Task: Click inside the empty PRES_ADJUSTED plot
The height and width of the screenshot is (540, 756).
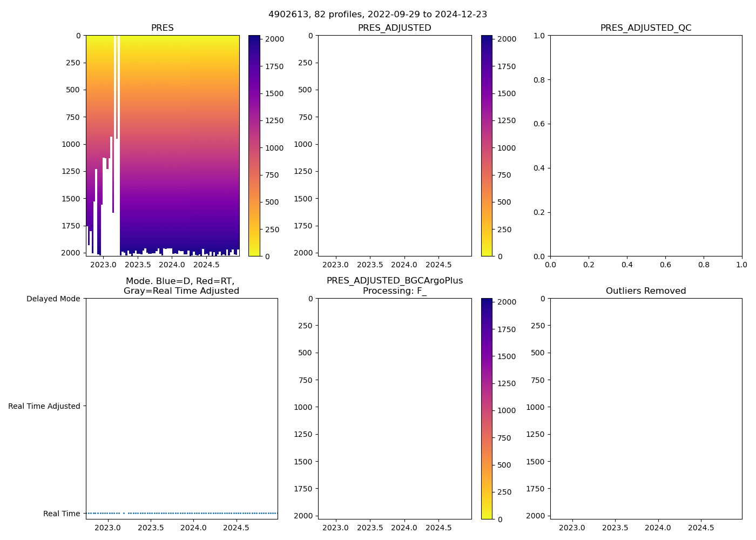Action: (394, 146)
